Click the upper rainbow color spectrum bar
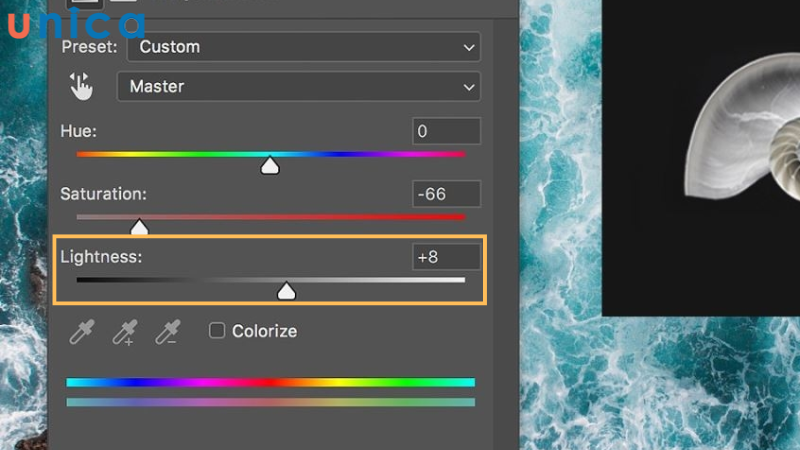The image size is (800, 450). point(270,382)
